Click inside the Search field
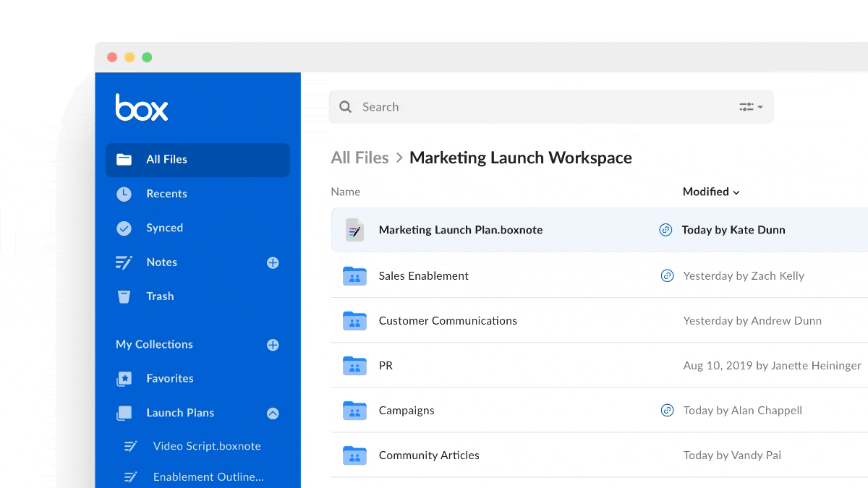Screen dimensions: 868x488 coord(506,106)
